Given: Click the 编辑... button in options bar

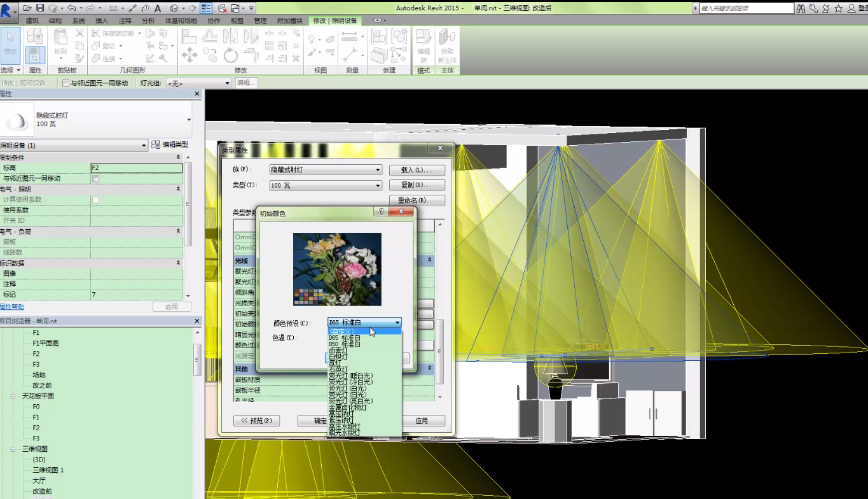Looking at the screenshot, I should (x=246, y=83).
